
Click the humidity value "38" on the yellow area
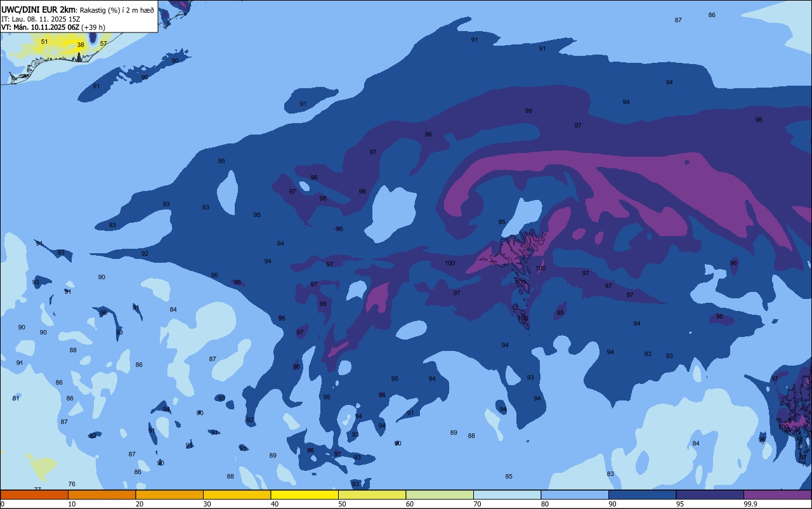click(81, 45)
